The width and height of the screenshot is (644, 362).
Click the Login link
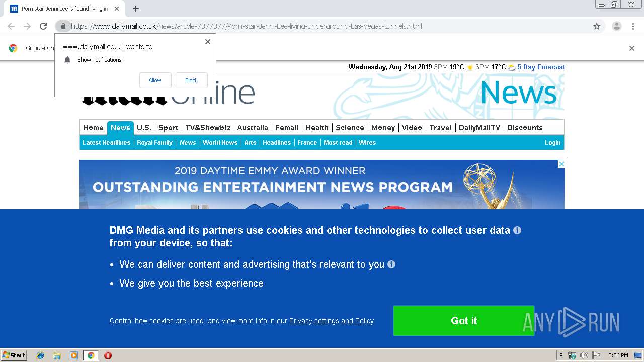coord(552,143)
